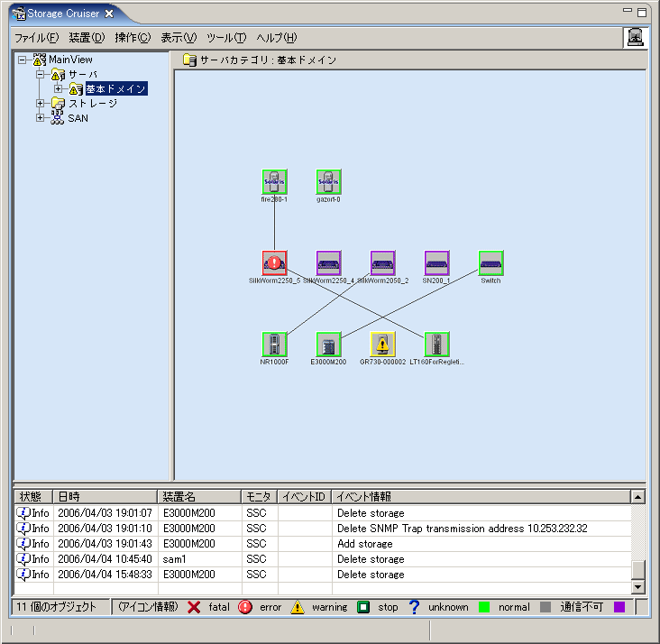This screenshot has width=660, height=644.
Task: Click the green normal status swatch
Action: coord(485,607)
